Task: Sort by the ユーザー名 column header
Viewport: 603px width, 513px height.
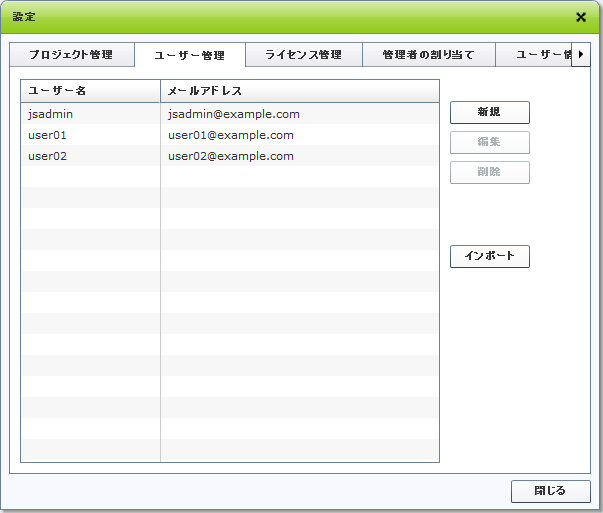Action: point(90,91)
